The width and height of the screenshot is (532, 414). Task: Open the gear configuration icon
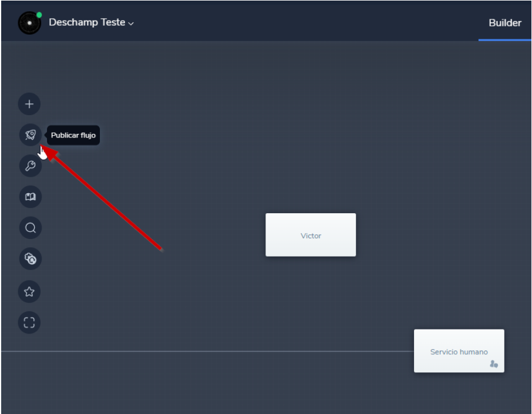pos(30,258)
